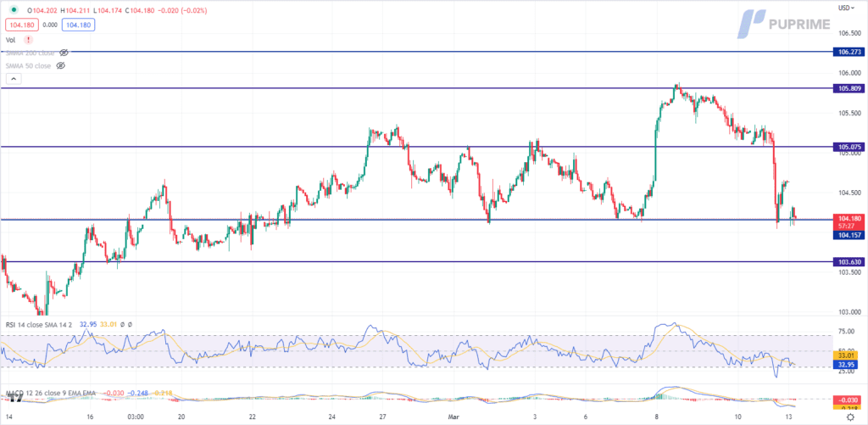This screenshot has width=868, height=425.
Task: Click the red -0.030 MACD value label
Action: coord(846,400)
